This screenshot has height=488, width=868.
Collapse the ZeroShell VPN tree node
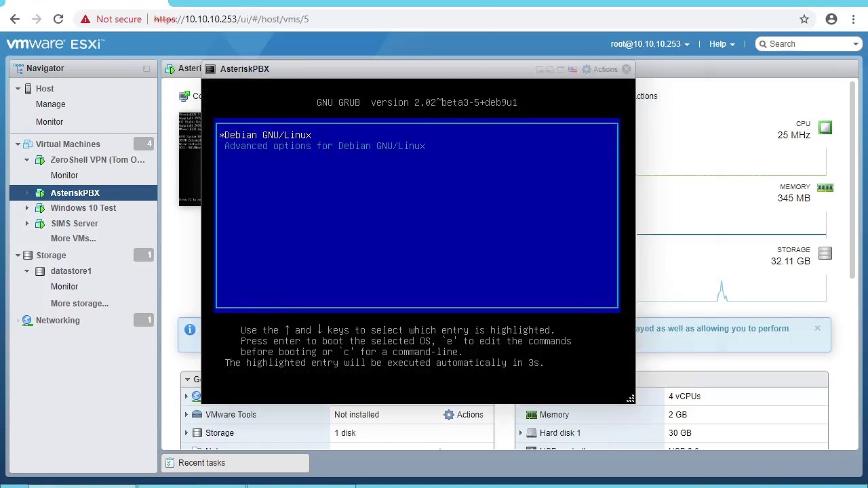click(27, 160)
